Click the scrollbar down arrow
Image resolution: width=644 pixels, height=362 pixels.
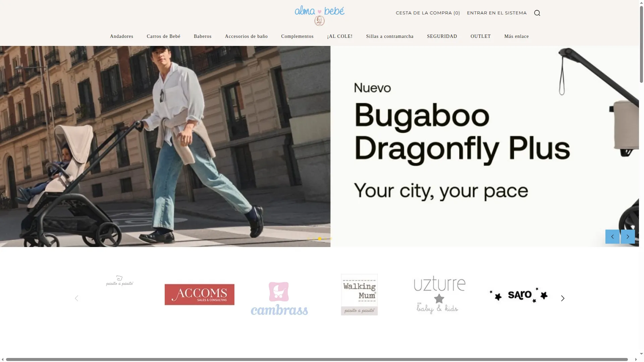[641, 354]
